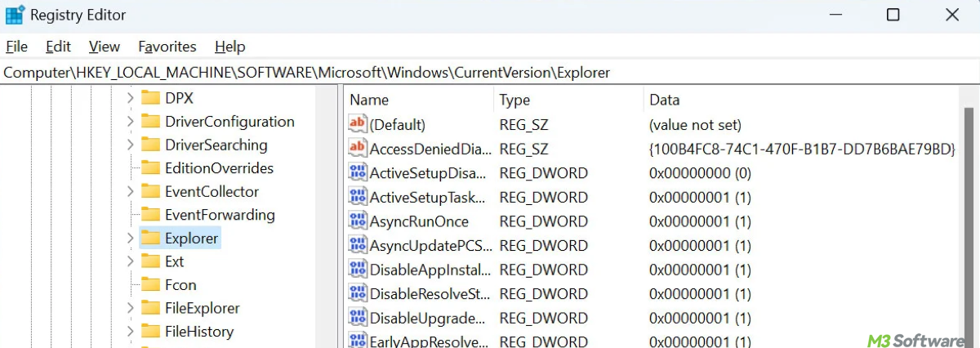The height and width of the screenshot is (348, 980).
Task: Click the Explorer folder icon
Action: click(x=150, y=239)
